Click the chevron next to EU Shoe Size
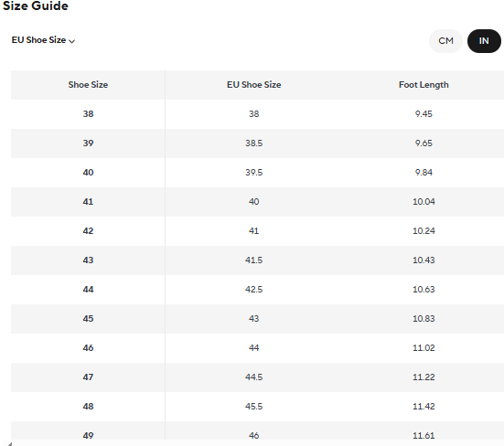Viewport: 504px width, 446px height. [72, 41]
